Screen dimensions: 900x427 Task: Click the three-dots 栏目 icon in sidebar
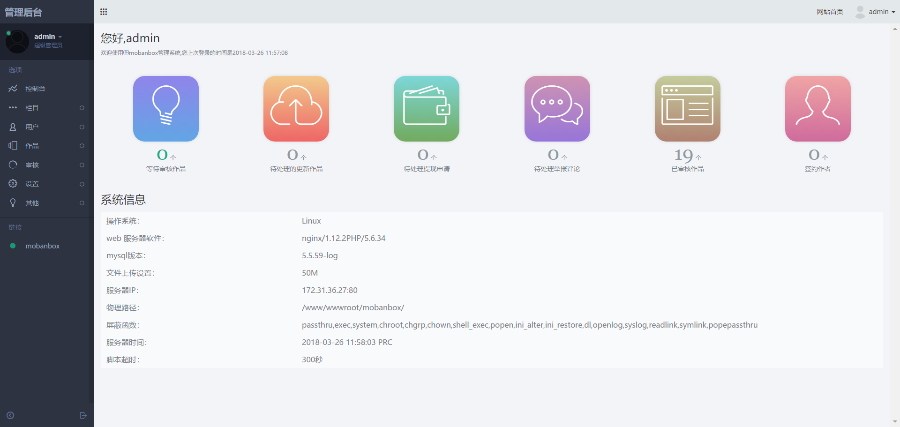point(13,108)
